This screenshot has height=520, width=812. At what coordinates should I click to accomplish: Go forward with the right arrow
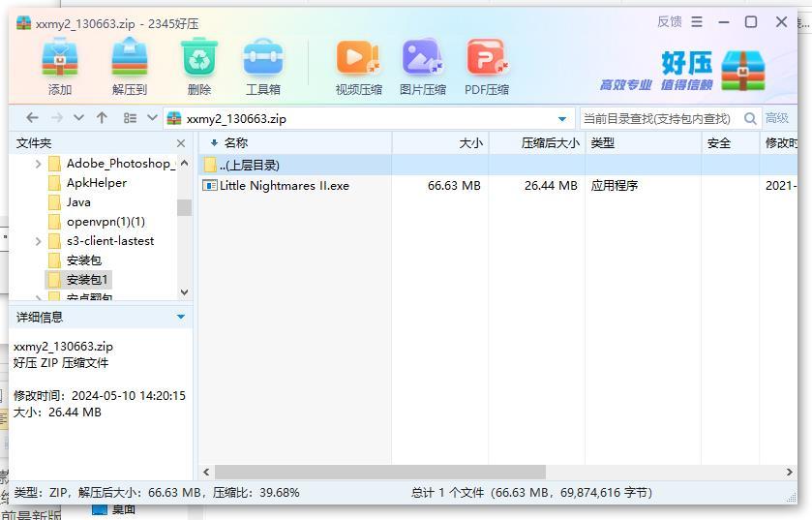[x=56, y=118]
